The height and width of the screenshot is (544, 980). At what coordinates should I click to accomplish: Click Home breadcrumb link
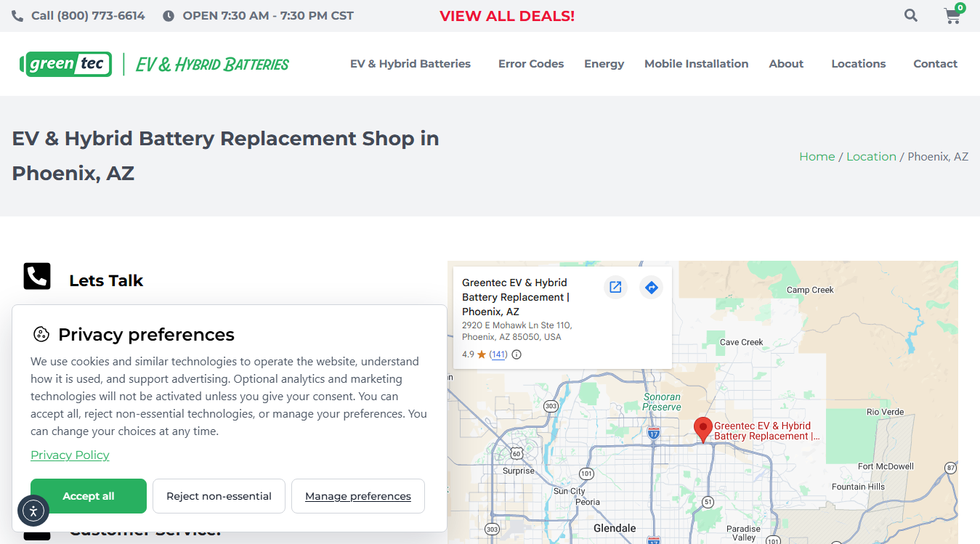coord(817,156)
